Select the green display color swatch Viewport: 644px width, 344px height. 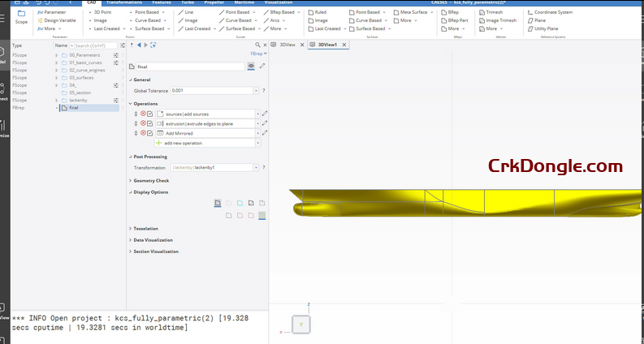click(261, 215)
